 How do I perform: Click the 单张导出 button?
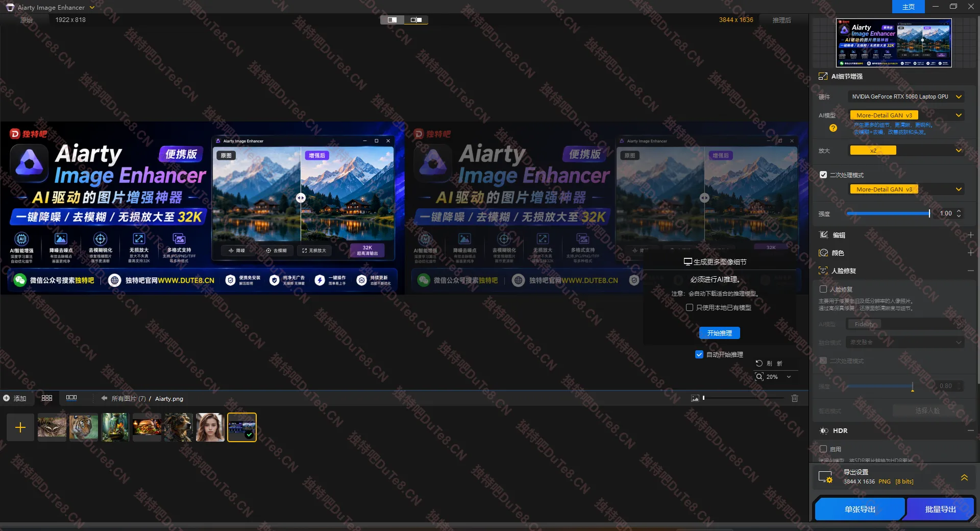click(860, 509)
